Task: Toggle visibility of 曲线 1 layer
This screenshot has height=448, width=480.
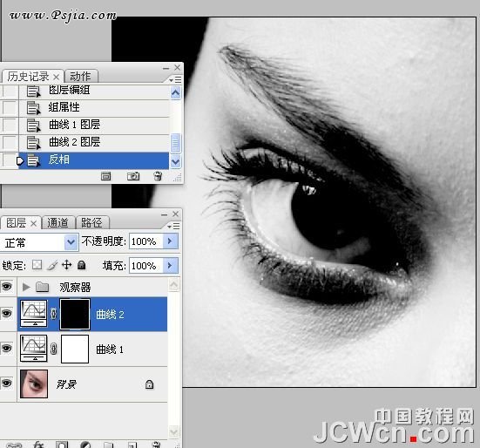Action: (7, 348)
